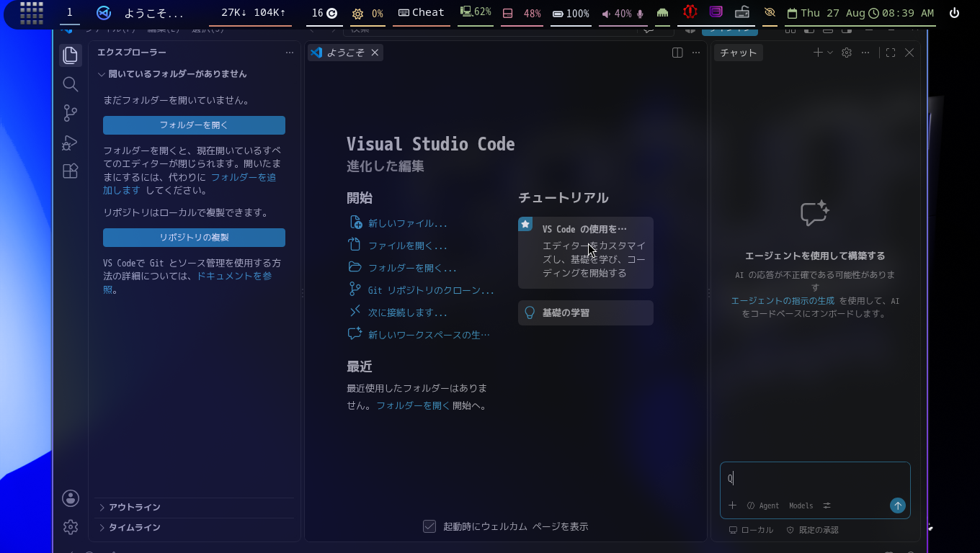Click the battery 100% indicator in top bar
The width and height of the screenshot is (980, 553).
pos(571,13)
